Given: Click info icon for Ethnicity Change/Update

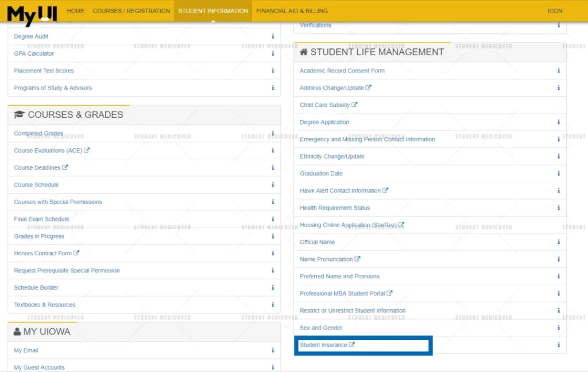Looking at the screenshot, I should (558, 156).
